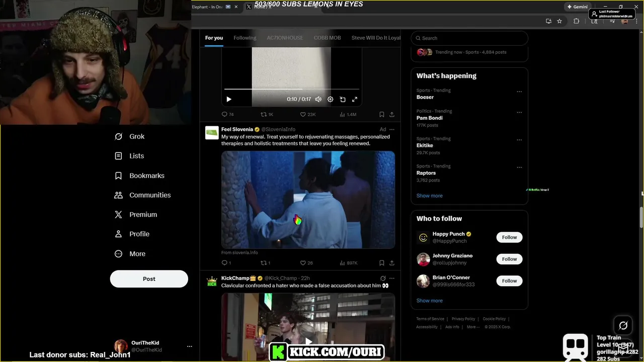Click the Post button
The width and height of the screenshot is (644, 362).
click(149, 279)
